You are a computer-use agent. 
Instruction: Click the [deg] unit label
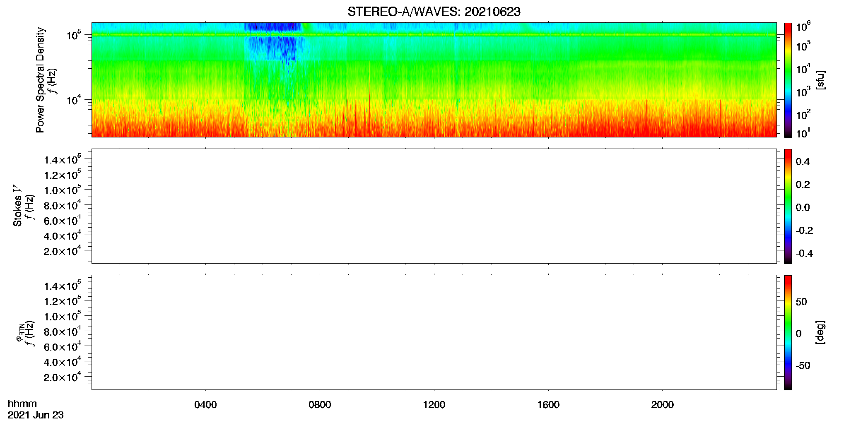tap(820, 332)
